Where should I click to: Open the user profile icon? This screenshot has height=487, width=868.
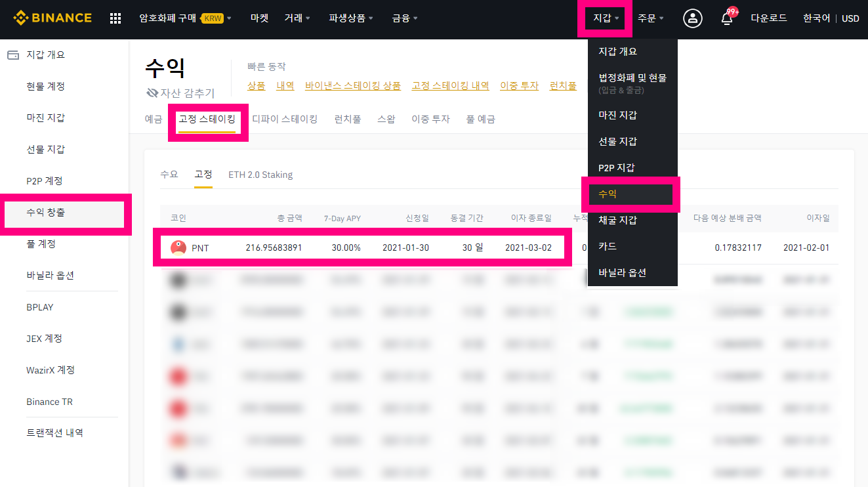click(x=692, y=18)
